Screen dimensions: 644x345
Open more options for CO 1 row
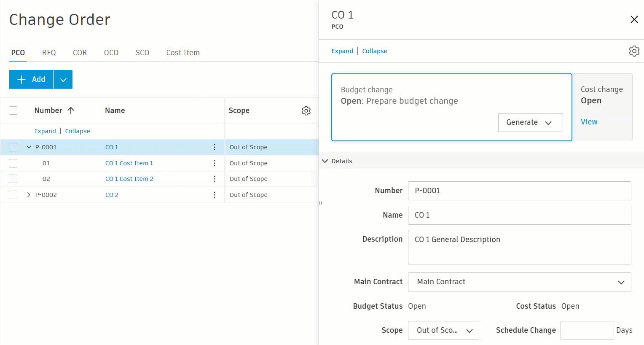[x=215, y=147]
